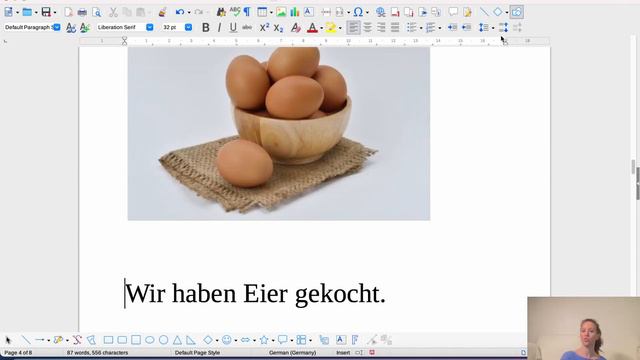Click Page 4 of 8 in status bar
Screen dimensions: 640x360
[x=18, y=353]
